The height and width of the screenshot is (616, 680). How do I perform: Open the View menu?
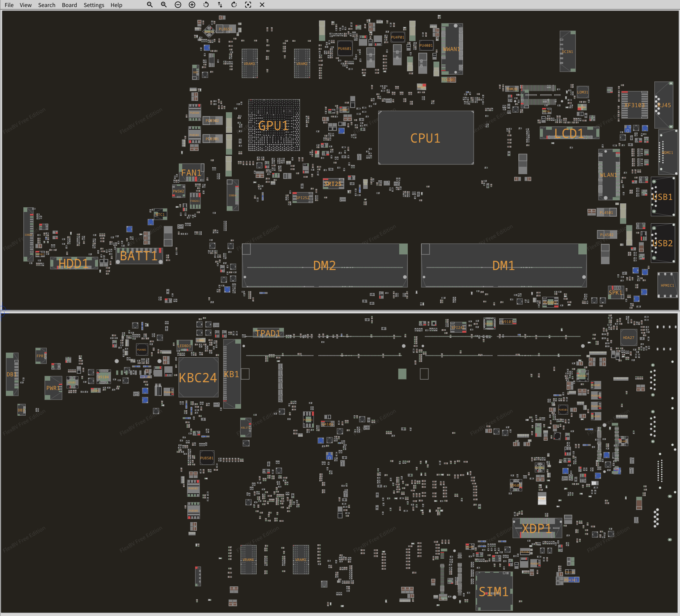(26, 5)
